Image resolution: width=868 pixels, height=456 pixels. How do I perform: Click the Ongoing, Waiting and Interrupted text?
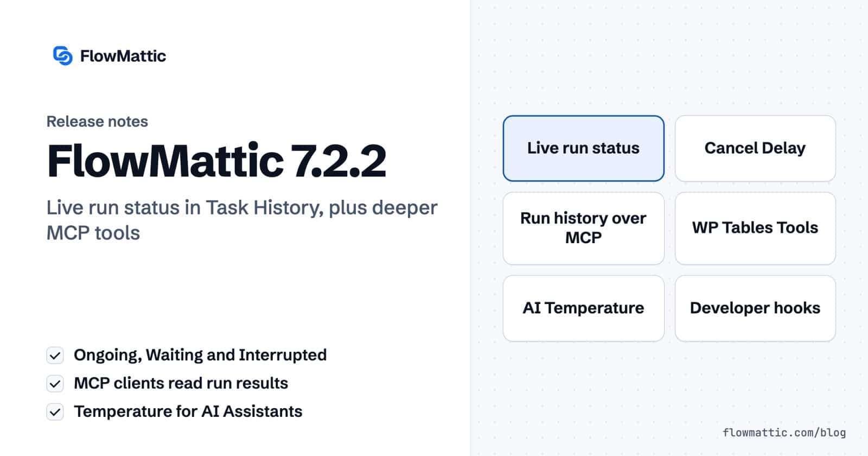tap(200, 355)
